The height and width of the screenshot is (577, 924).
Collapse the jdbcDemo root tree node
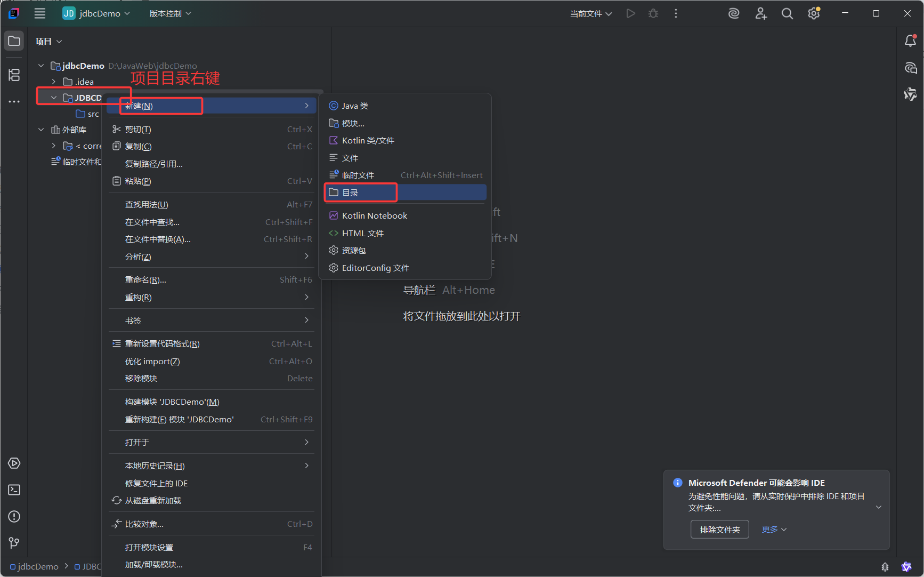click(41, 66)
